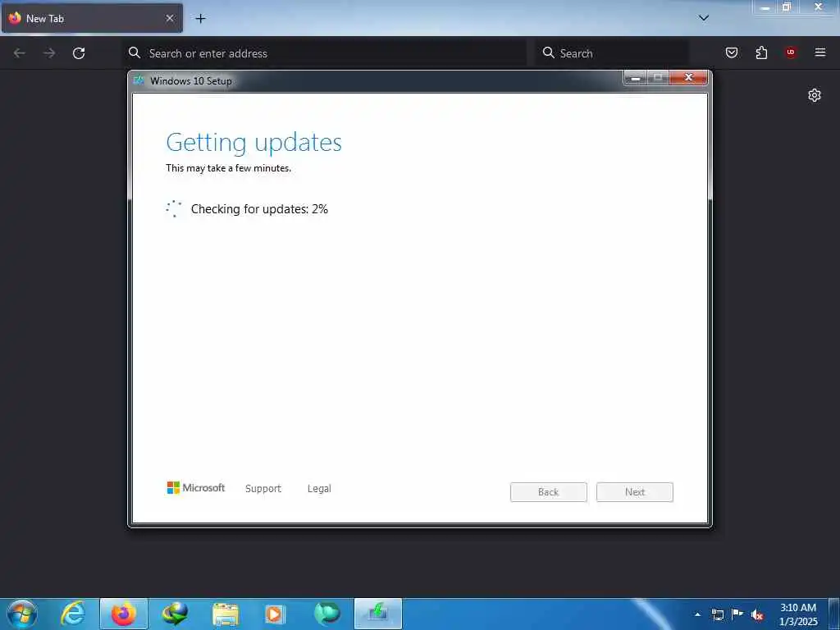Screen dimensions: 840x630
Task: Open Firefox hamburger application menu
Action: [820, 52]
